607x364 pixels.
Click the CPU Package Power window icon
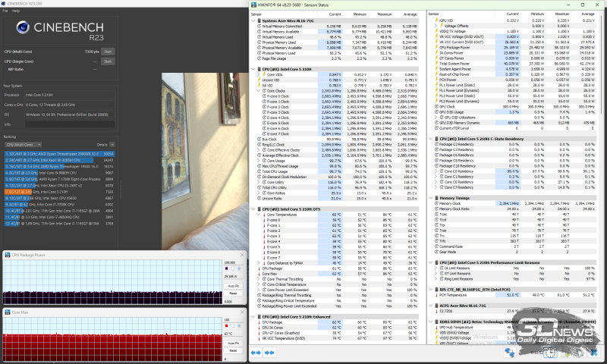click(x=8, y=255)
